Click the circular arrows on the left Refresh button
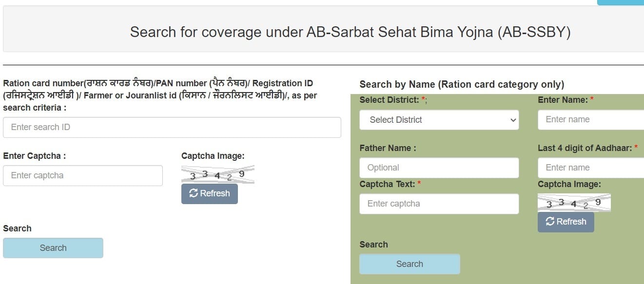Viewport: 644px width, 284px height. 194,193
